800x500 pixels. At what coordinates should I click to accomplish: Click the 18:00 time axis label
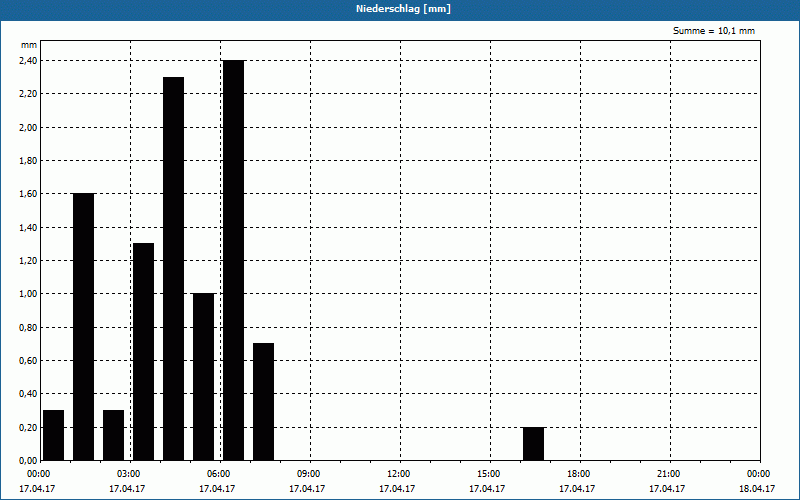pos(579,474)
